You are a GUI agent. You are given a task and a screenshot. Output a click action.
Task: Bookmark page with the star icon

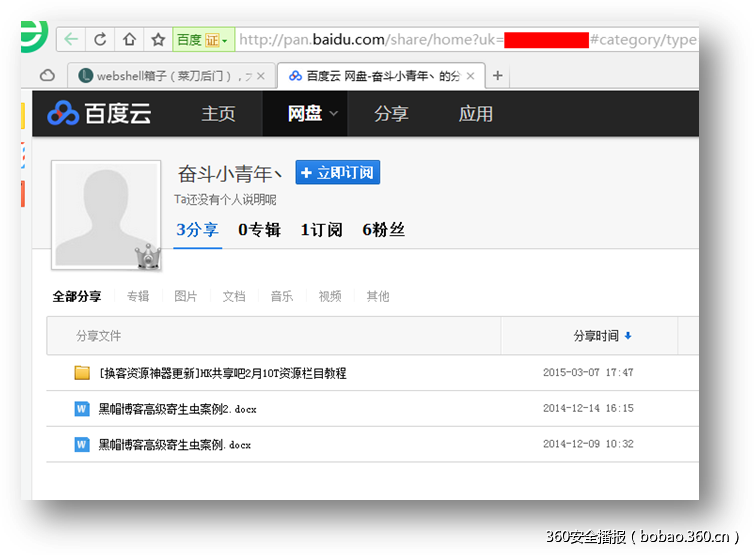[158, 39]
